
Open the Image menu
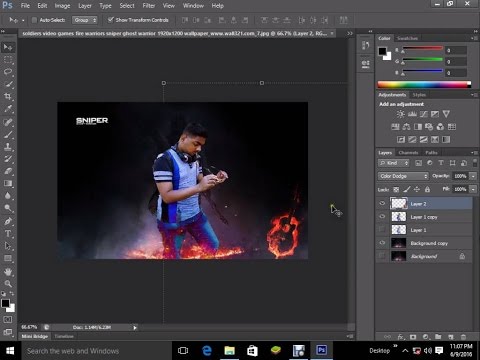(x=62, y=6)
